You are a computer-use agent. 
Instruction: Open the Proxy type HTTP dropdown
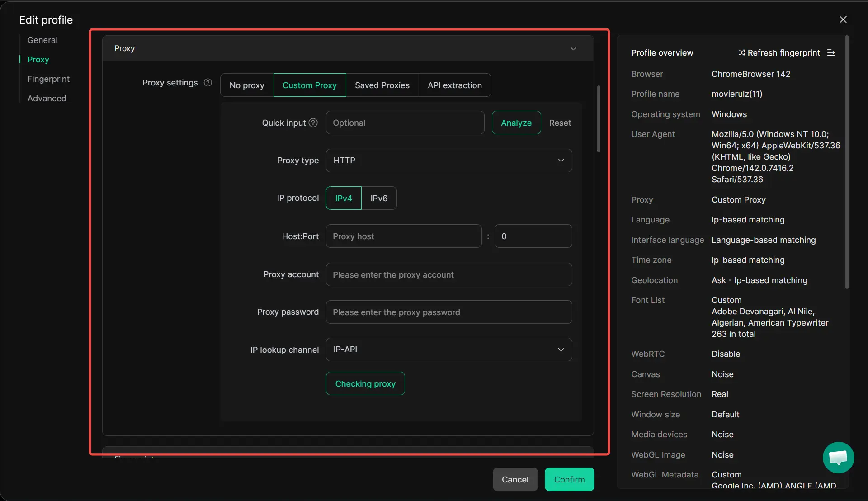(448, 161)
